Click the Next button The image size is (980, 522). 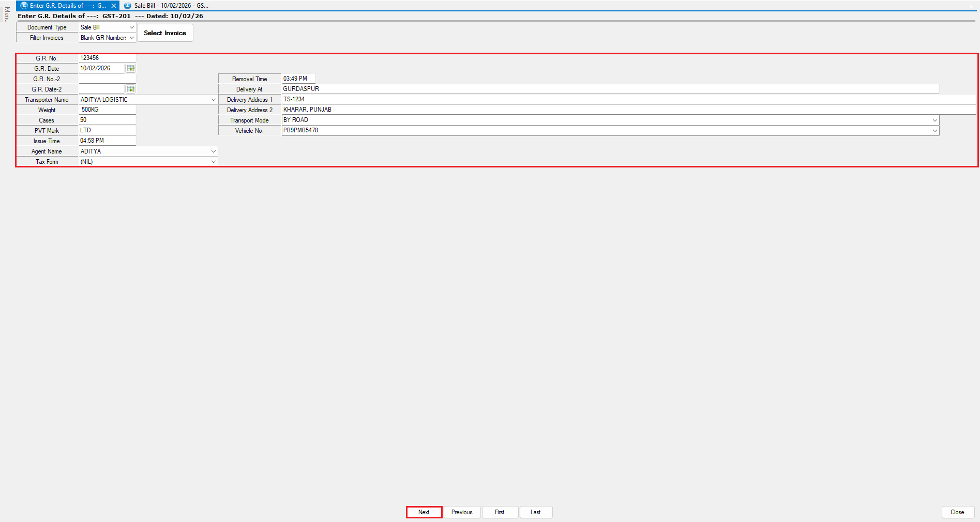424,512
